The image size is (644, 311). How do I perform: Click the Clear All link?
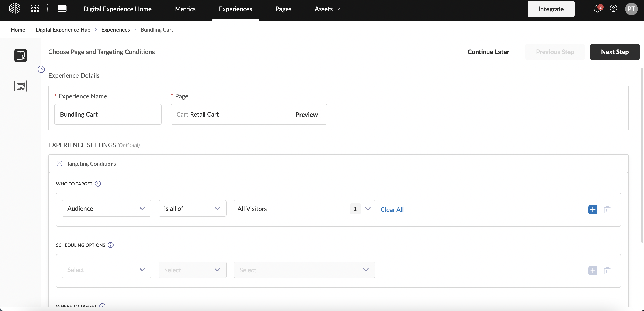pos(392,210)
